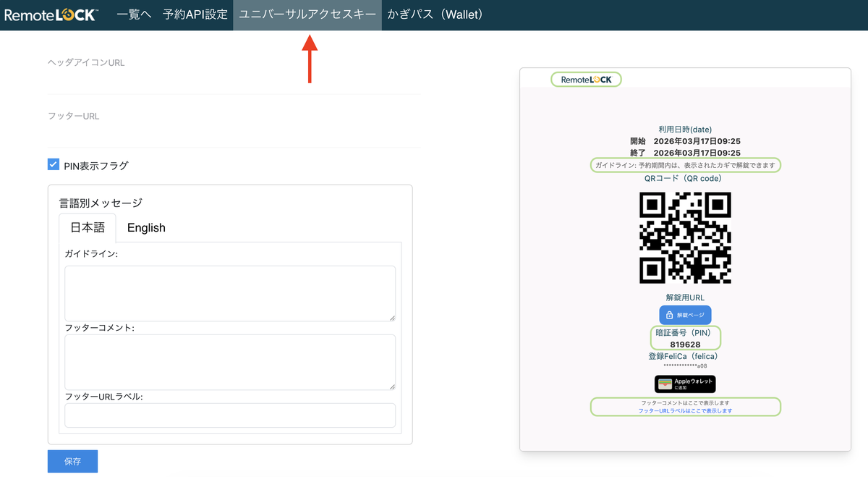868x477 pixels.
Task: Click the 開始 2026年03月17日09:25 line
Action: [x=685, y=141]
